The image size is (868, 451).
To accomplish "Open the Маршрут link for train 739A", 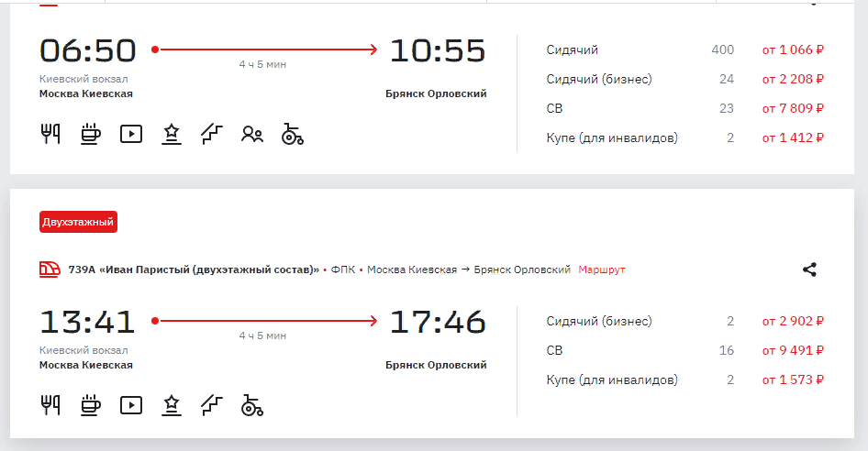I will coord(601,269).
